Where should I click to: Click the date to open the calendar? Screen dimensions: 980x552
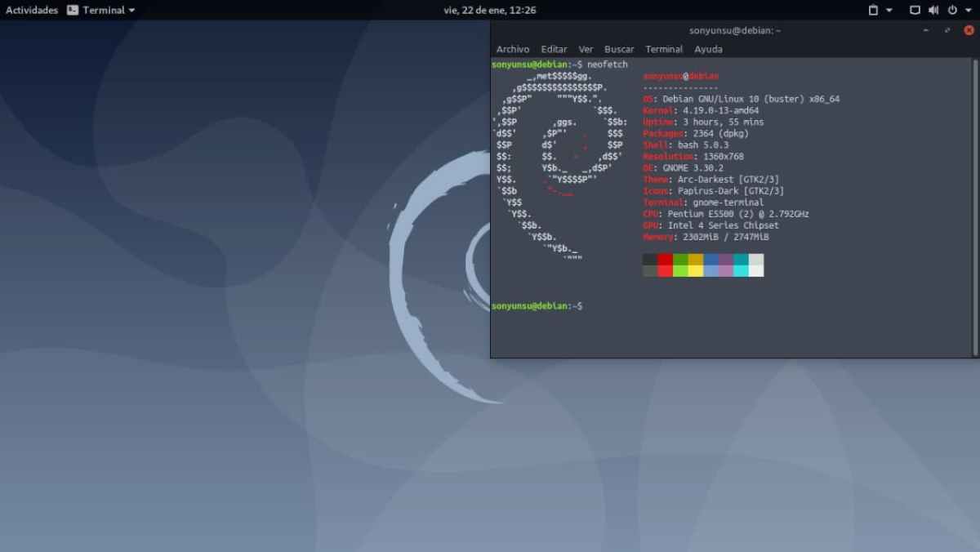[x=491, y=10]
